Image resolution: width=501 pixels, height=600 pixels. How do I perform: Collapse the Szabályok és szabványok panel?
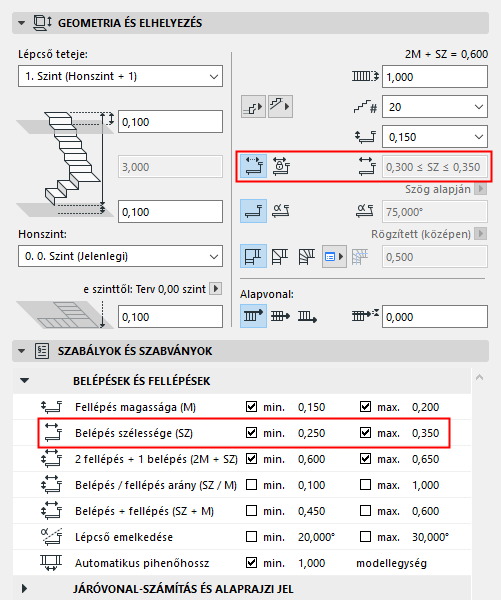coord(21,351)
